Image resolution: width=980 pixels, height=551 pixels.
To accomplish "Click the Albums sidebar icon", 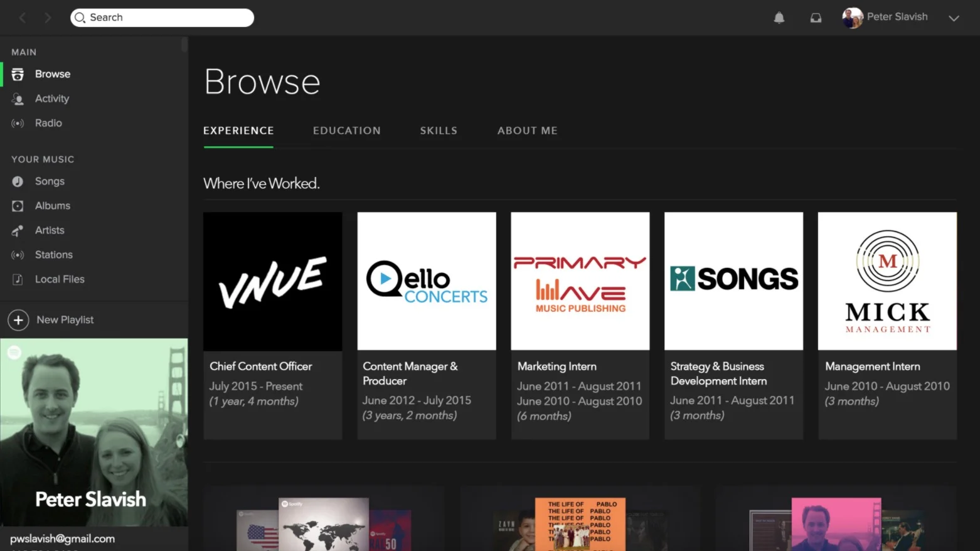I will click(x=18, y=206).
